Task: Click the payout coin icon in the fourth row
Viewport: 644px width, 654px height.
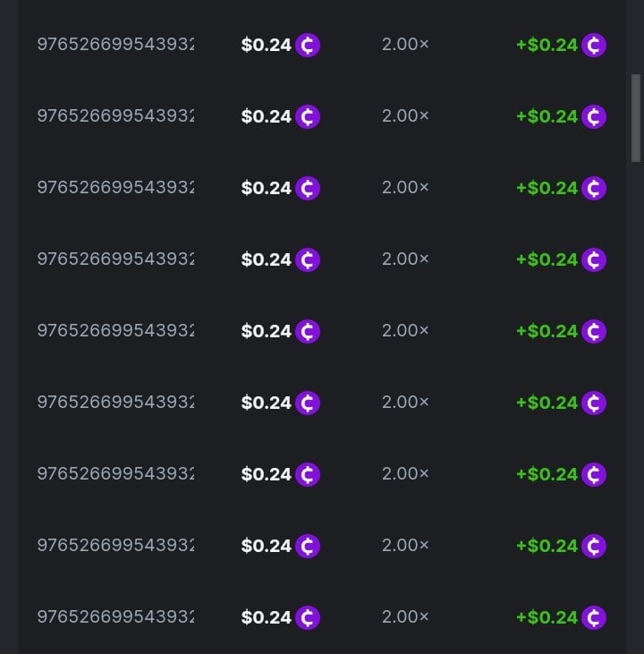Action: click(x=594, y=259)
